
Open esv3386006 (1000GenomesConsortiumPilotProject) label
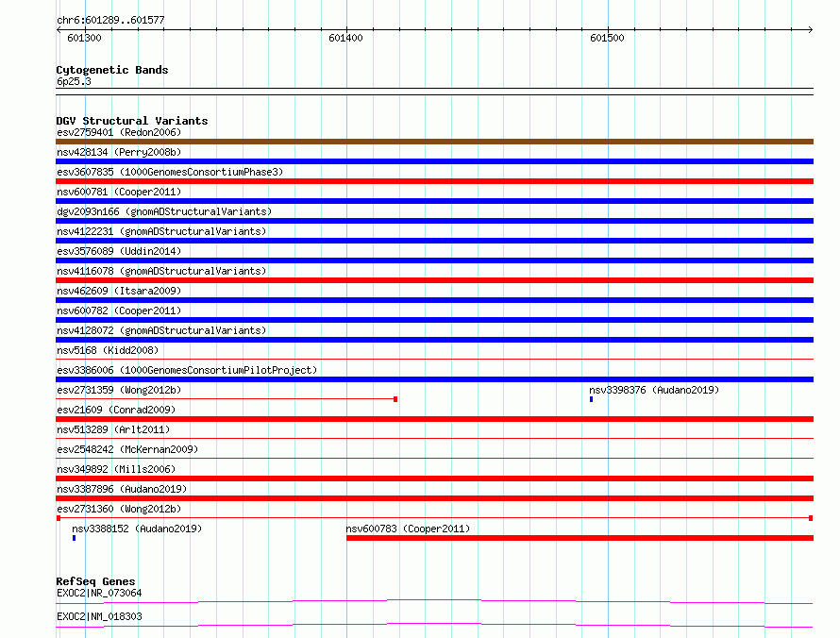tap(187, 370)
